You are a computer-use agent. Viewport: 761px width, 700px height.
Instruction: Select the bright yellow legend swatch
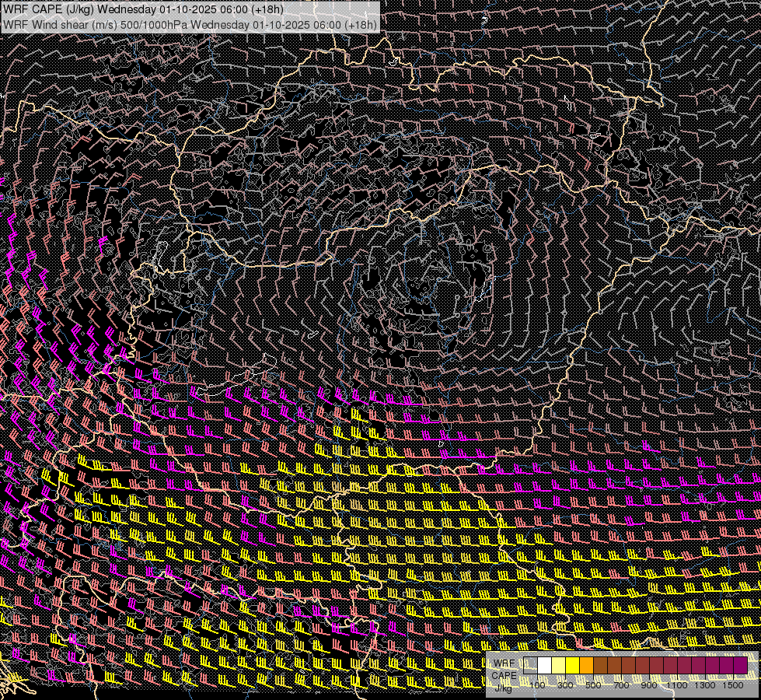(x=573, y=666)
